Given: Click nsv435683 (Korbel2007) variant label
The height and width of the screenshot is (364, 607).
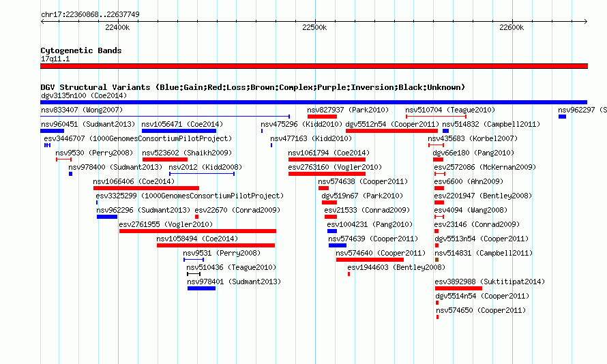Looking at the screenshot, I should click(x=473, y=138).
